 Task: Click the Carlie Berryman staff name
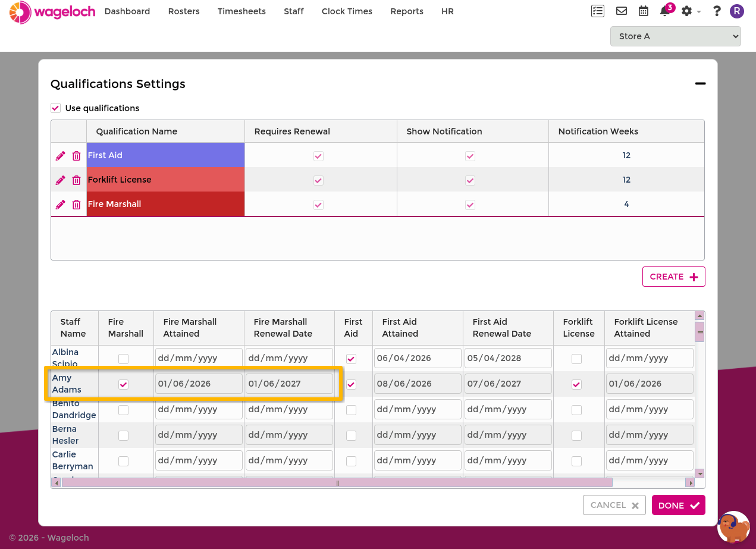click(x=73, y=460)
